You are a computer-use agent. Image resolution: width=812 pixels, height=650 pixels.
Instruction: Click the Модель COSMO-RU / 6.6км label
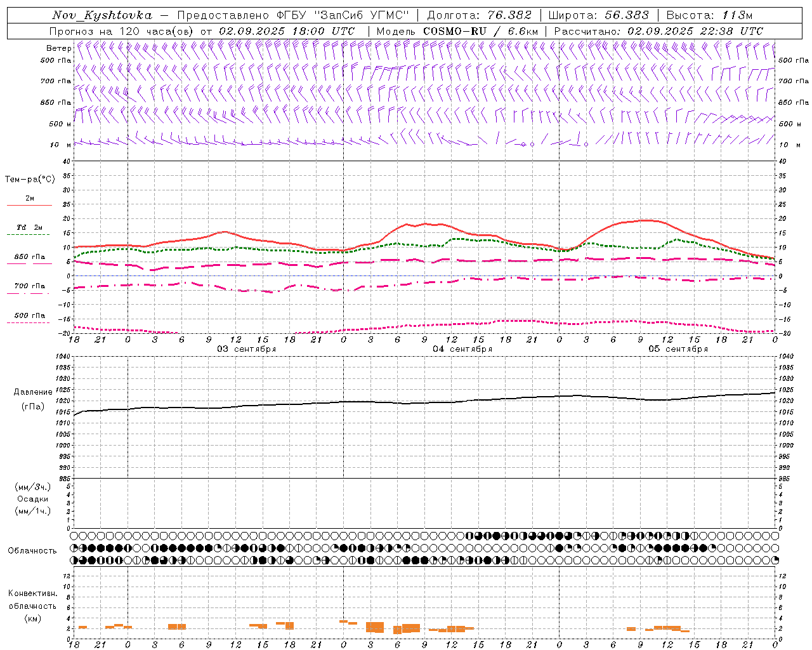pos(457,31)
